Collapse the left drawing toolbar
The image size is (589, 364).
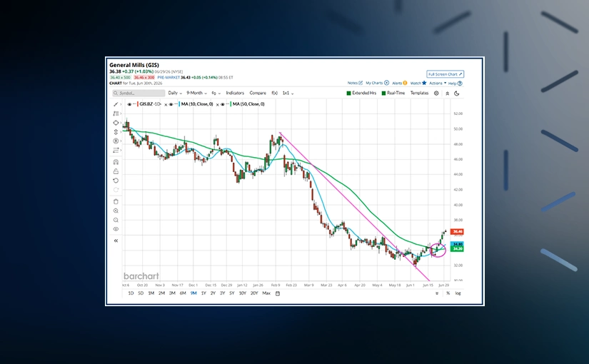pyautogui.click(x=116, y=241)
